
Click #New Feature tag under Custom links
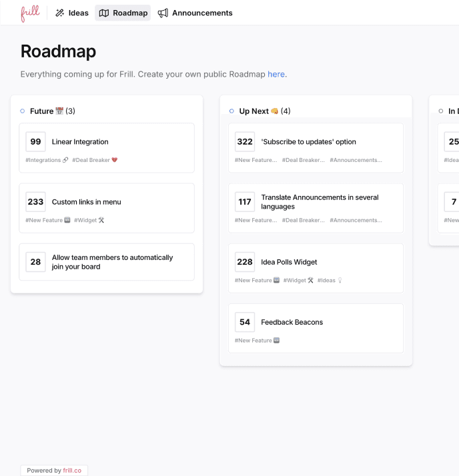[47, 220]
